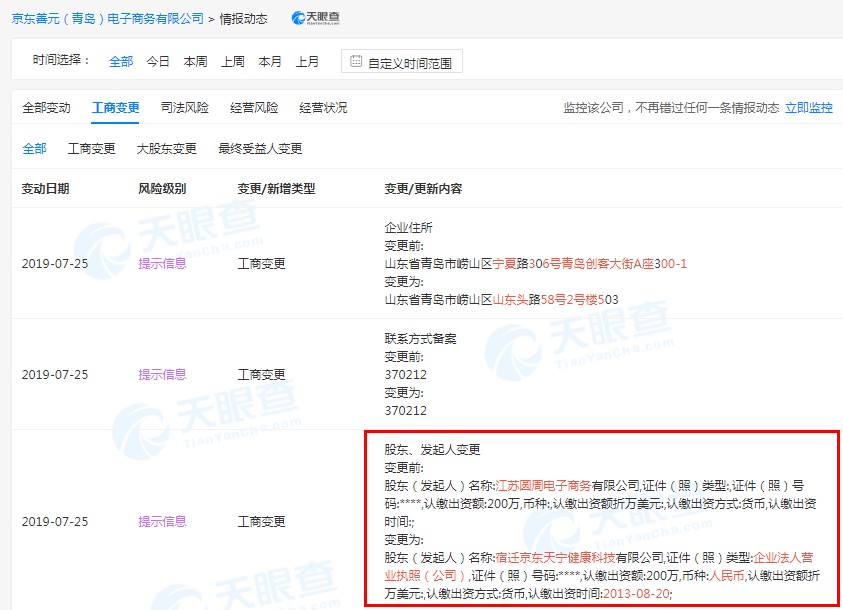Open the 京东善元（青岛）电子商务有限公司 breadcrumb link

click(108, 19)
